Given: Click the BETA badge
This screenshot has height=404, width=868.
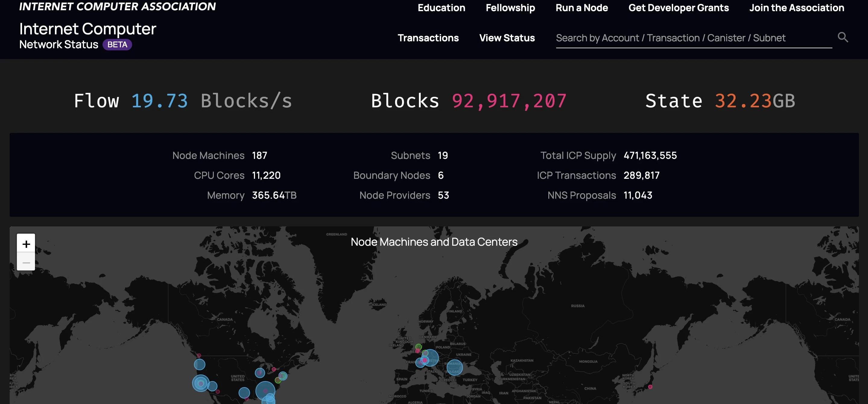Looking at the screenshot, I should click(117, 45).
